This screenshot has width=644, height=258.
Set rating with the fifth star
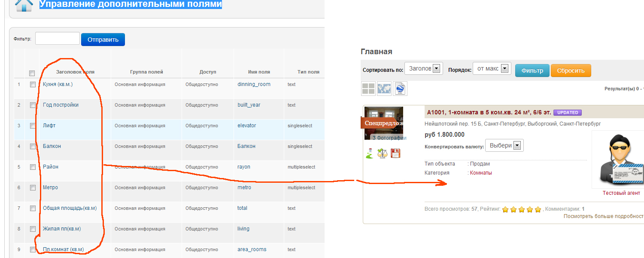(538, 209)
